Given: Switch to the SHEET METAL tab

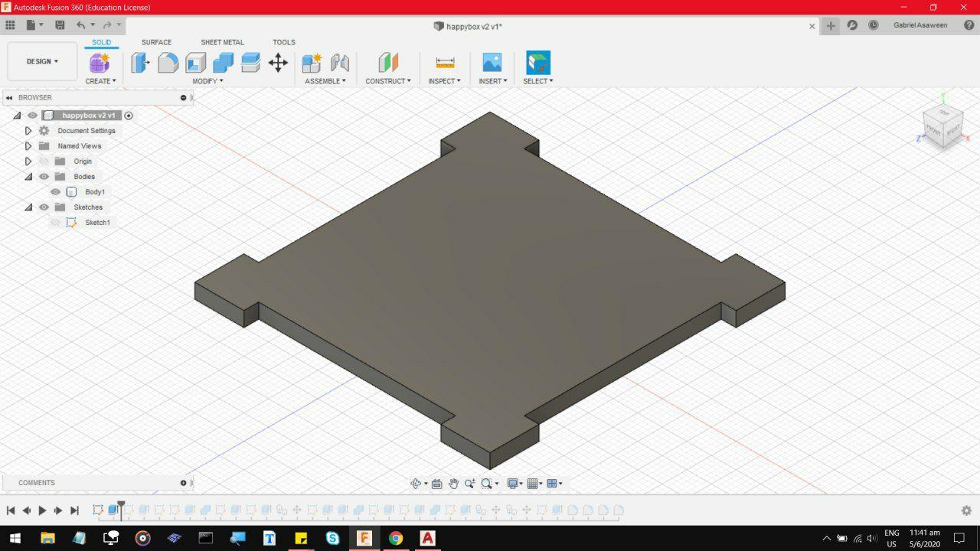Looking at the screenshot, I should click(222, 43).
